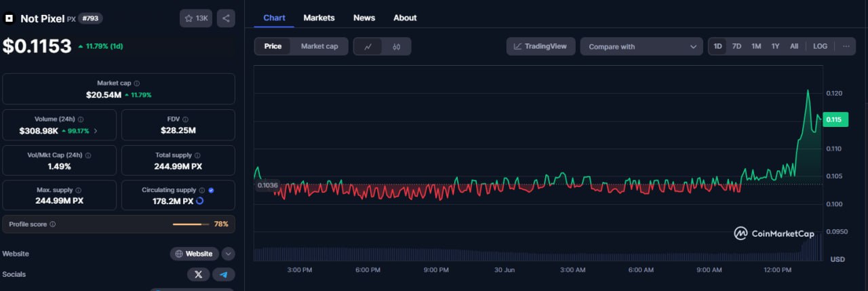Click the $0.1153 price text
The image size is (868, 291).
tap(37, 46)
